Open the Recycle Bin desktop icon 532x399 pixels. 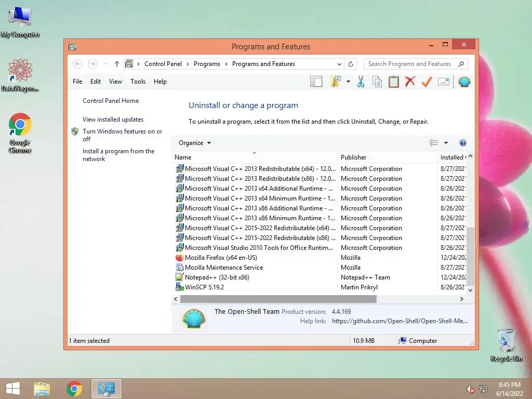[506, 345]
